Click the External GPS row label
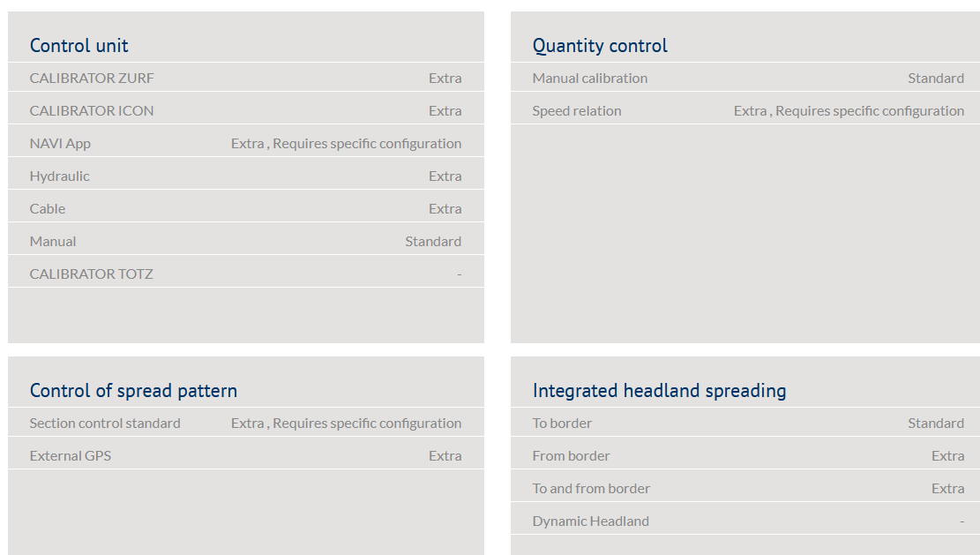The image size is (980, 555). [x=71, y=456]
